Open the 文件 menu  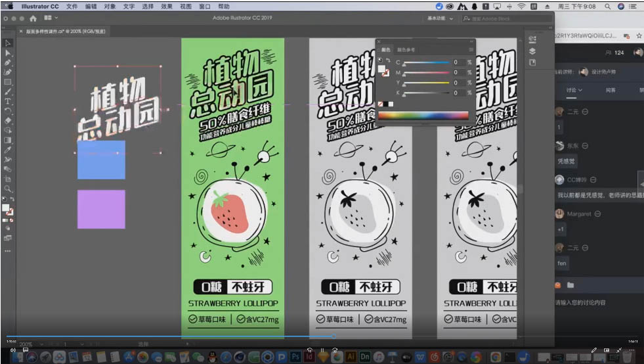tap(72, 6)
